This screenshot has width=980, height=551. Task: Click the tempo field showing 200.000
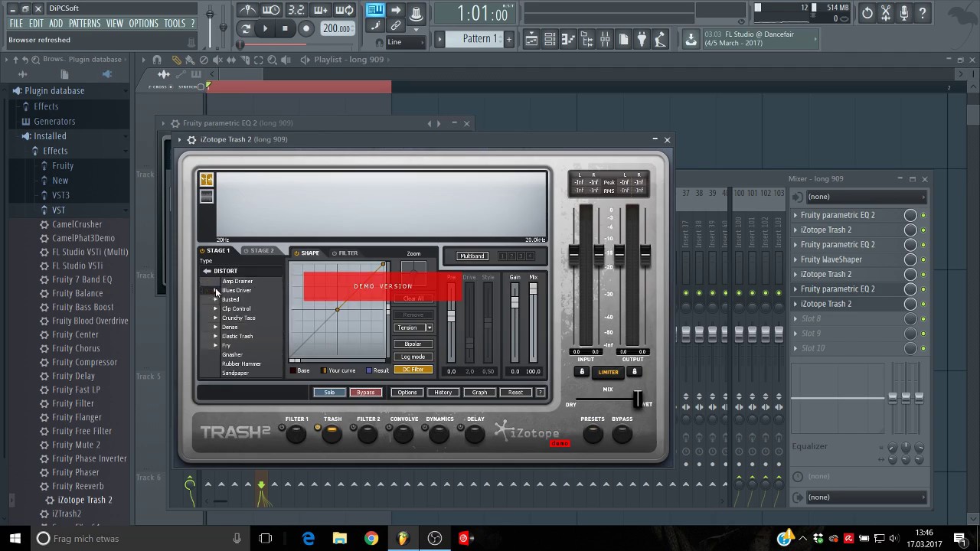click(x=337, y=29)
